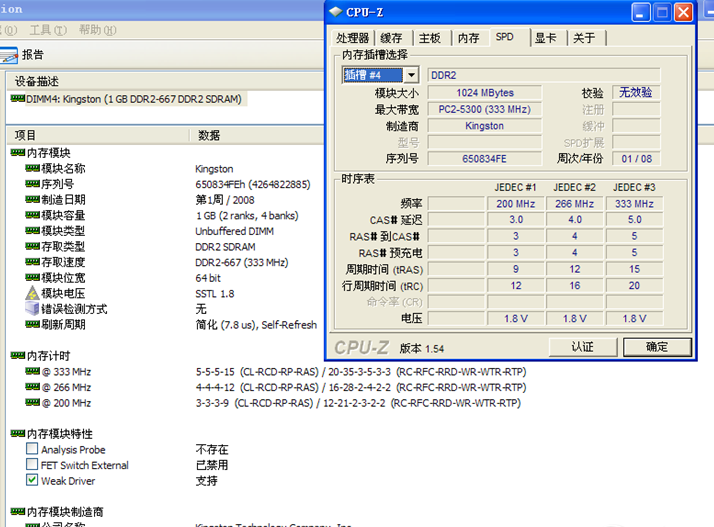Viewport: 714px width, 527px height.
Task: Switch to the 处理器 tab in CPU-Z
Action: (x=353, y=38)
